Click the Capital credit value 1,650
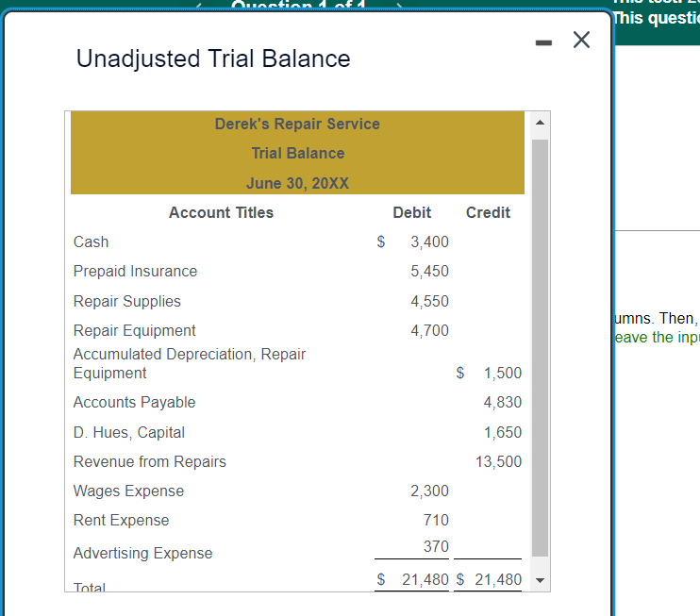Screen dimensions: 700x616 [503, 433]
